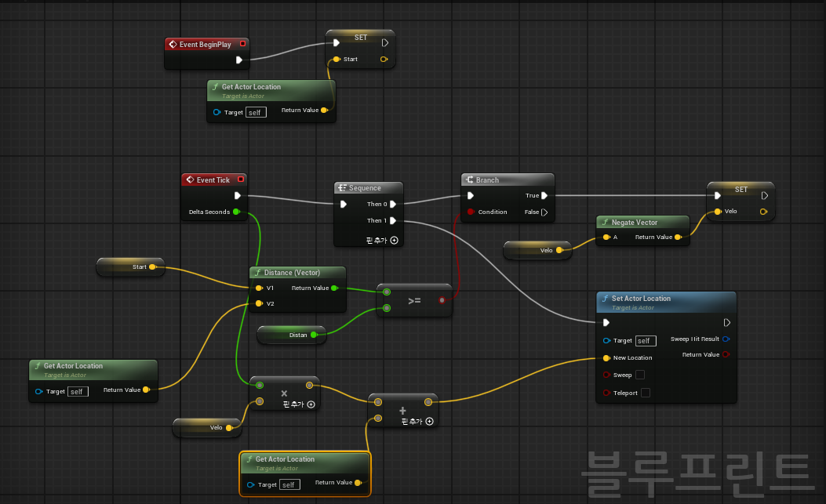Enable the Teleport checkbox
The height and width of the screenshot is (504, 826).
[x=646, y=393]
